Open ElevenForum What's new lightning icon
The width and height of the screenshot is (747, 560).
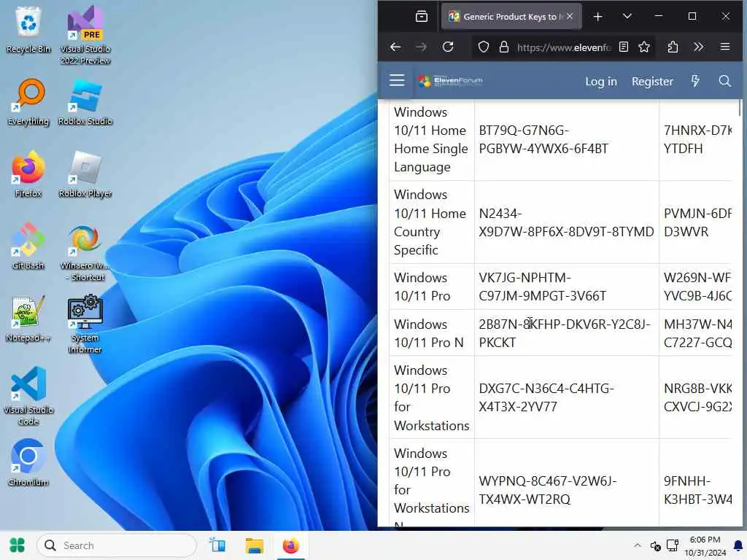click(x=695, y=81)
